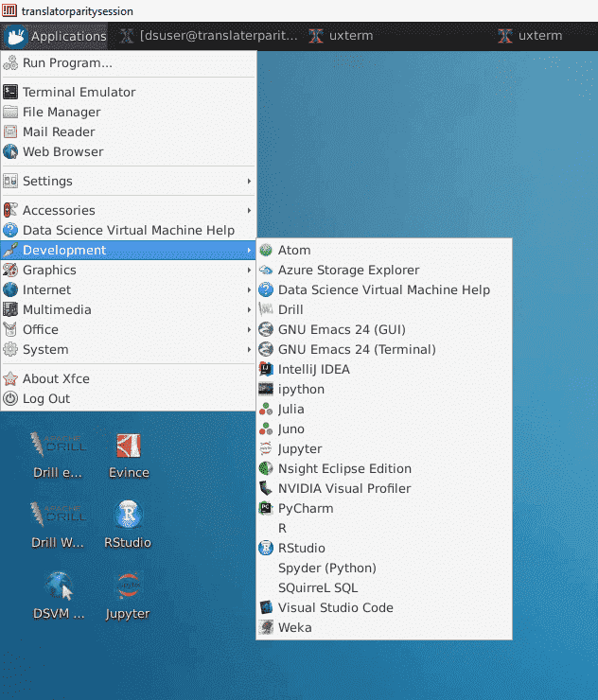Screen dimensions: 598x700
Task: Click the Julia icon in submenu
Action: pos(266,409)
